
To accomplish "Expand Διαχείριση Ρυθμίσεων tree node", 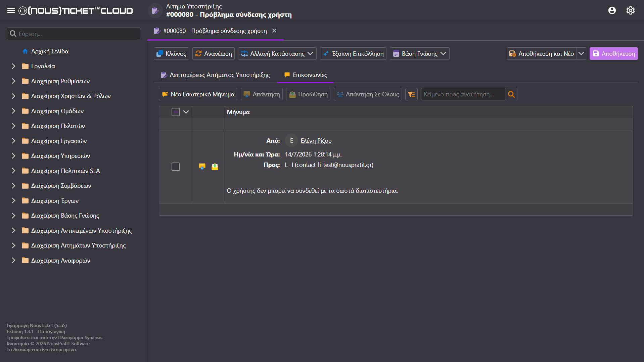I will [13, 81].
